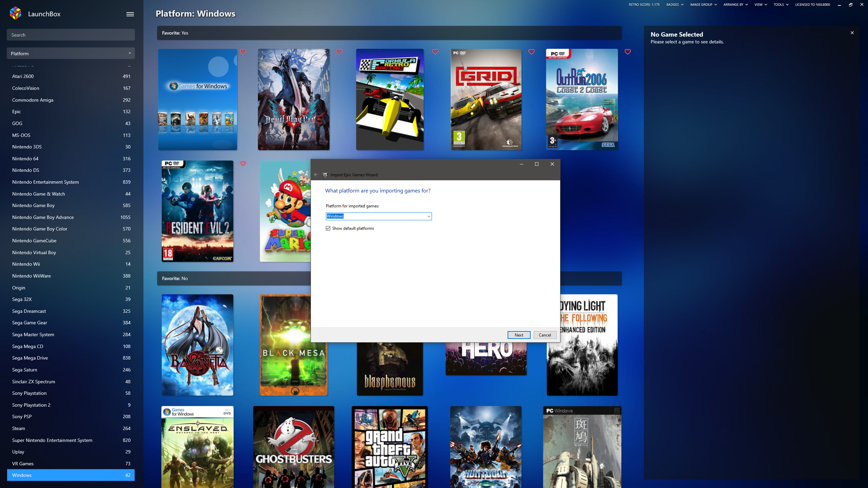Click the sidebar Search field
Screen dimensions: 868x488
[x=71, y=35]
